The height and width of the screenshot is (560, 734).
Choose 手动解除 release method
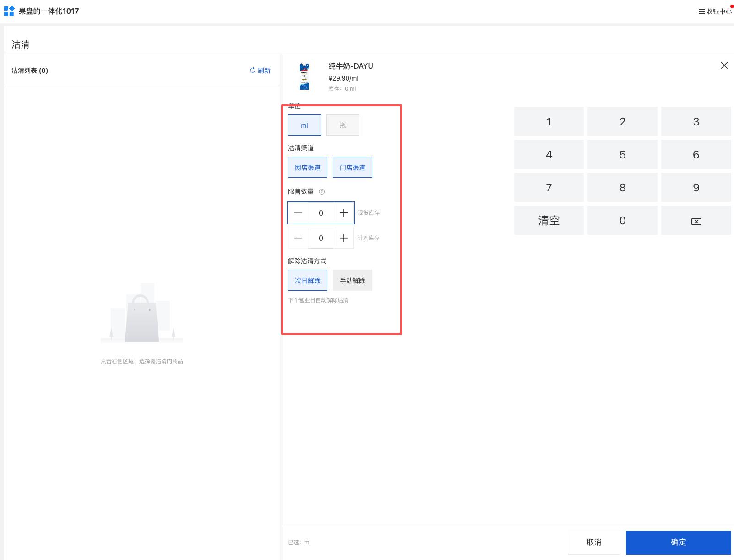tap(353, 280)
